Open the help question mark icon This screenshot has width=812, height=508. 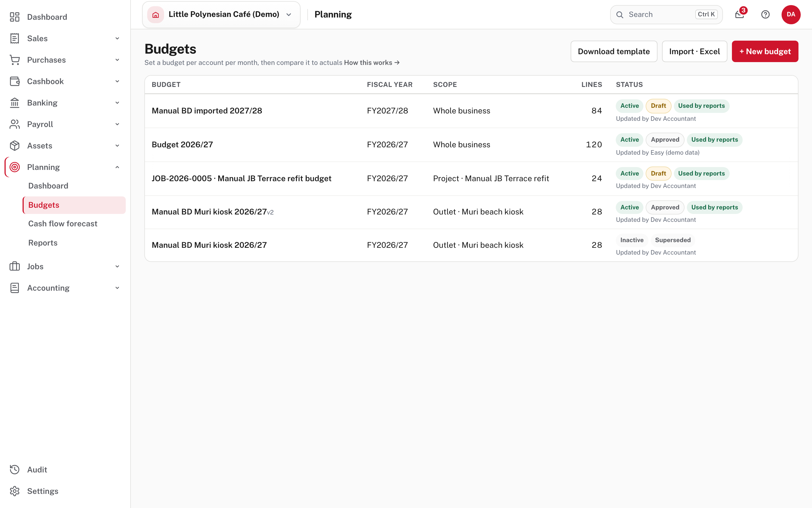765,14
